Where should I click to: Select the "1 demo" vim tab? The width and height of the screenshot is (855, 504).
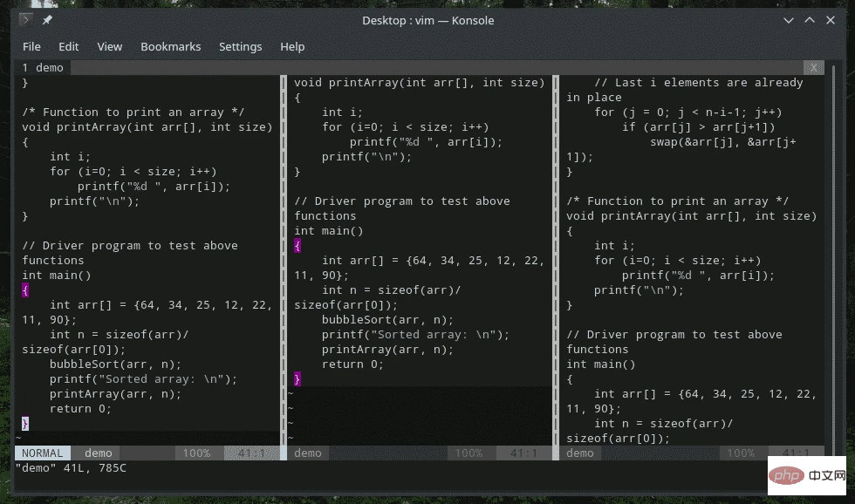point(43,67)
